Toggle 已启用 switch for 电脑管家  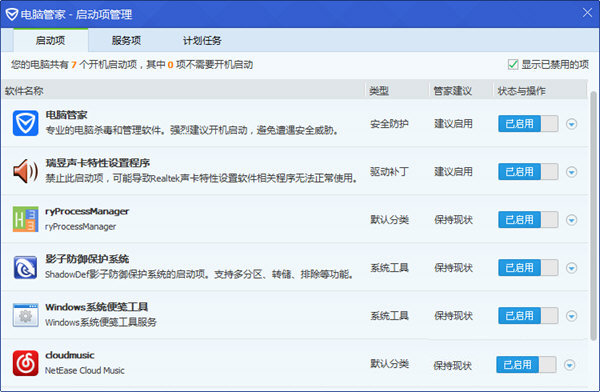(528, 124)
